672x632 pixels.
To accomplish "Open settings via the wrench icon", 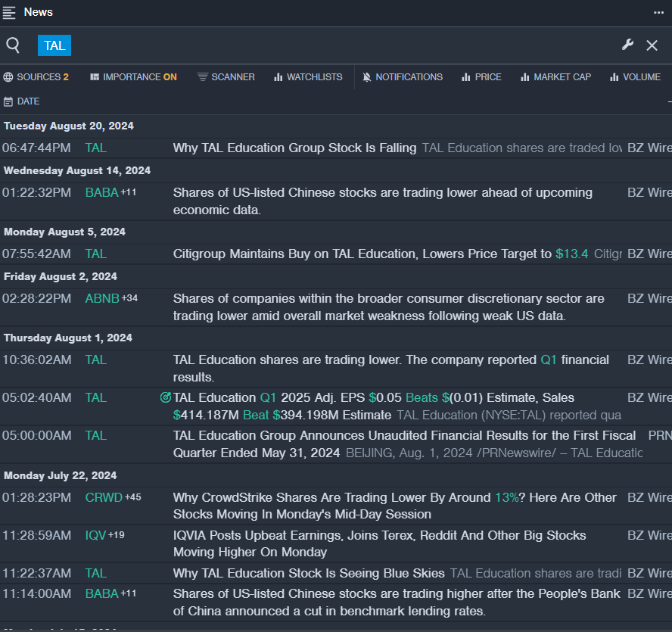I will [627, 45].
